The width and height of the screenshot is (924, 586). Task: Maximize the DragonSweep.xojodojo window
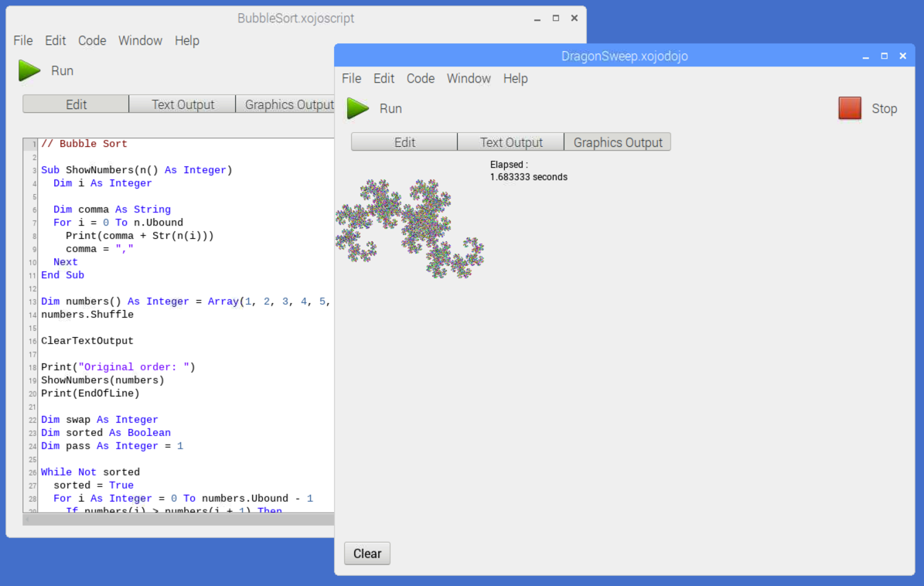tap(885, 56)
